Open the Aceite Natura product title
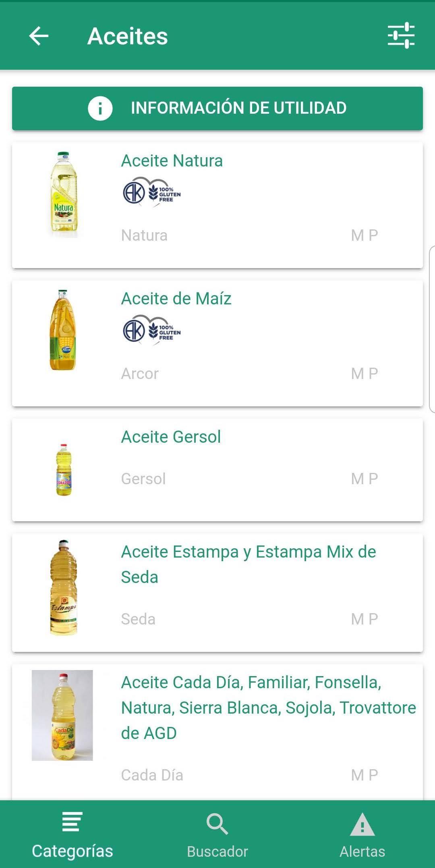This screenshot has height=868, width=435. (172, 161)
